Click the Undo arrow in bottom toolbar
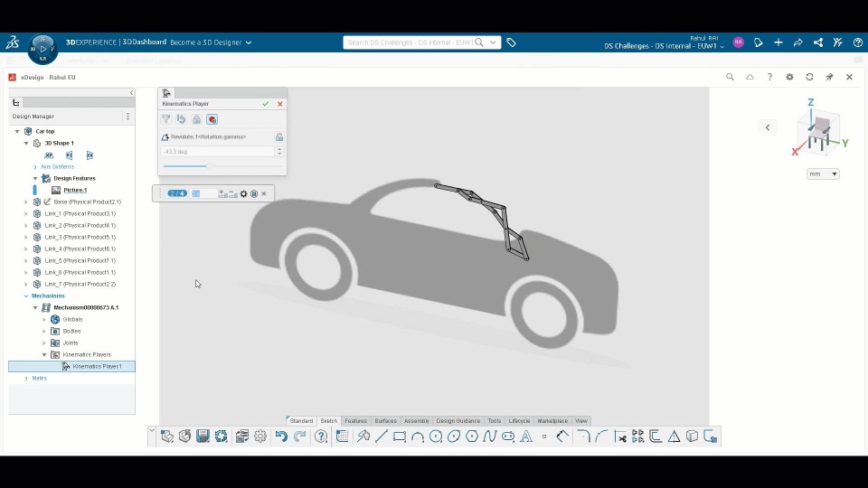The width and height of the screenshot is (868, 488). [281, 436]
